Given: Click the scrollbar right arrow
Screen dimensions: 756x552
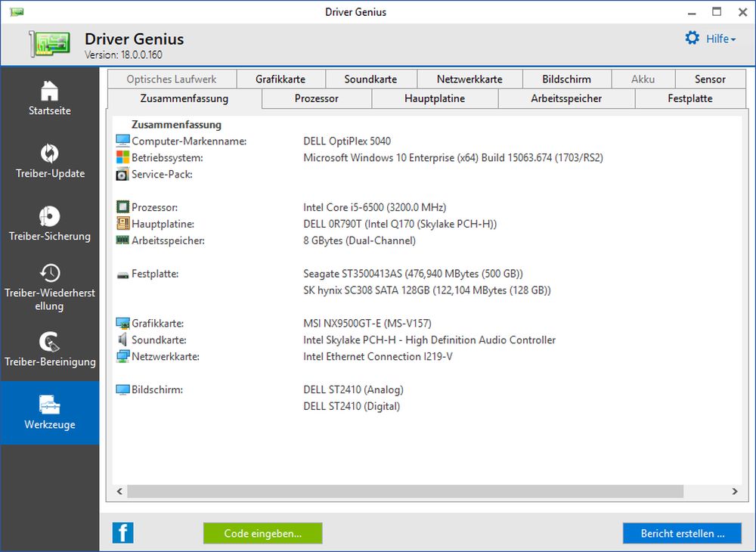Looking at the screenshot, I should point(734,492).
